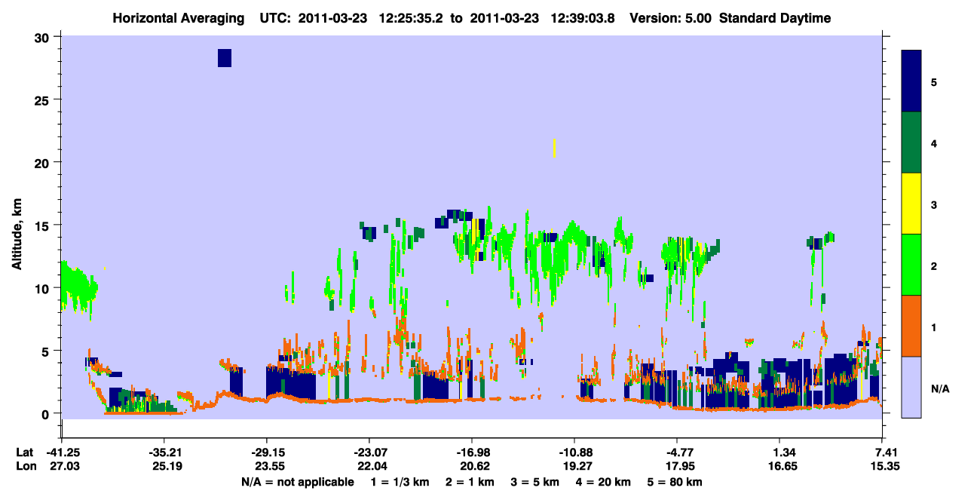Click the '2 = 1 km' legend note
Image resolution: width=980 pixels, height=503 pixels.
tap(470, 482)
